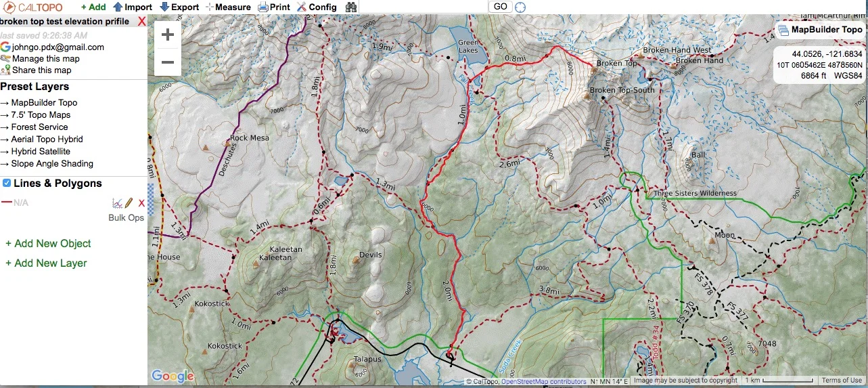Screen dimensions: 868x388
Task: Open Bulk Ops
Action: pos(127,218)
